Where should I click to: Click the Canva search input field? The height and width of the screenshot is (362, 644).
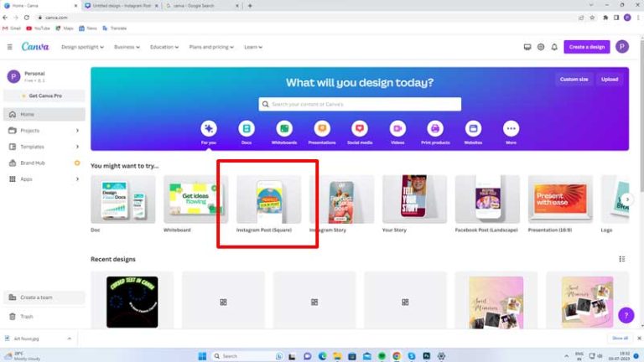click(360, 104)
